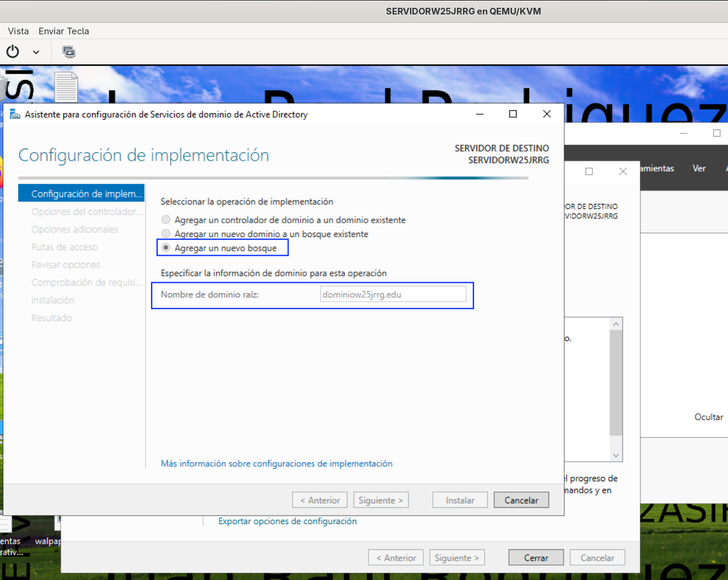Viewport: 728px width, 580px height.
Task: Click Anterior in the background wizard
Action: click(x=396, y=558)
